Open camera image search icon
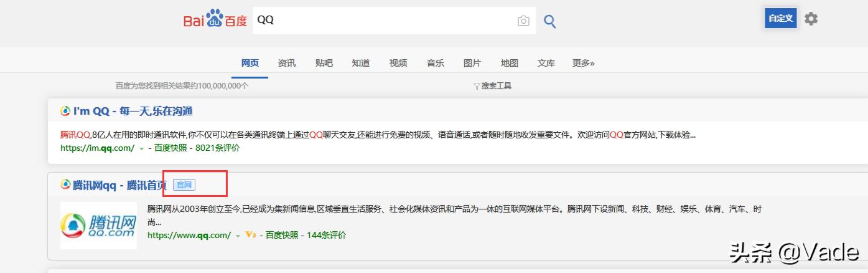Viewport: 868px width, 273px height. [x=523, y=21]
